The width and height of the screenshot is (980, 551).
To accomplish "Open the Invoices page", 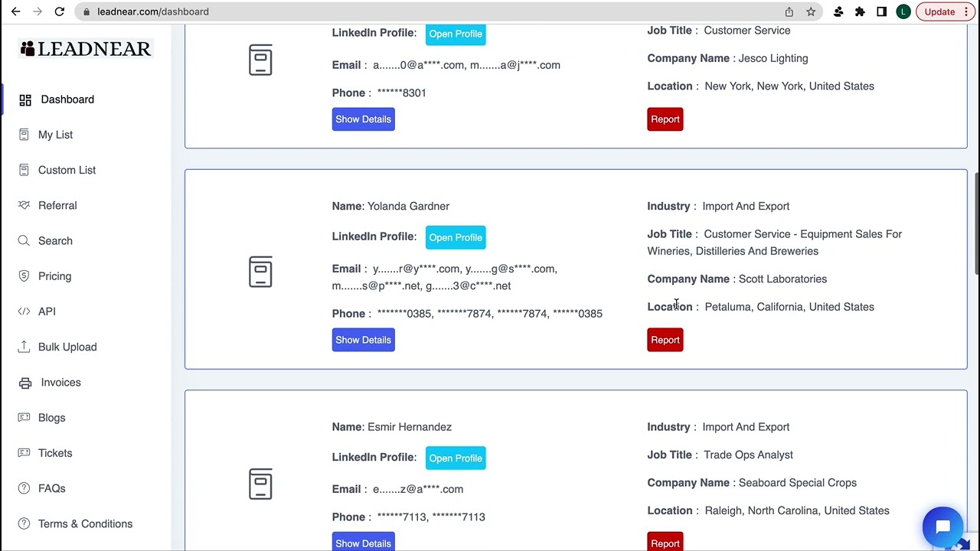I will pos(60,383).
